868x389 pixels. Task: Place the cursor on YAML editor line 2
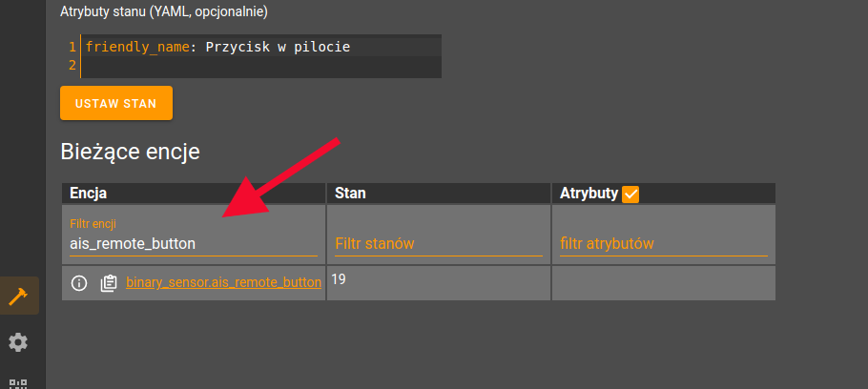(258, 66)
